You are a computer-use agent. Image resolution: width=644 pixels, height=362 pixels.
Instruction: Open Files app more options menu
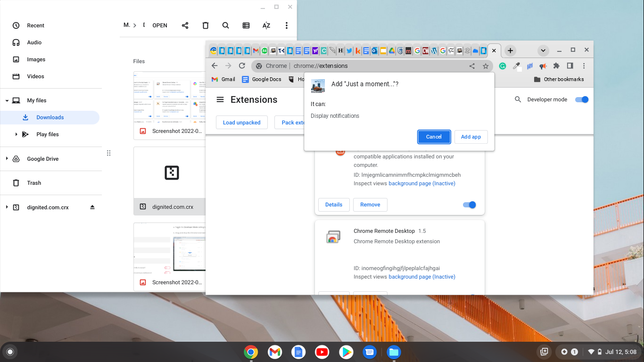pos(287,25)
